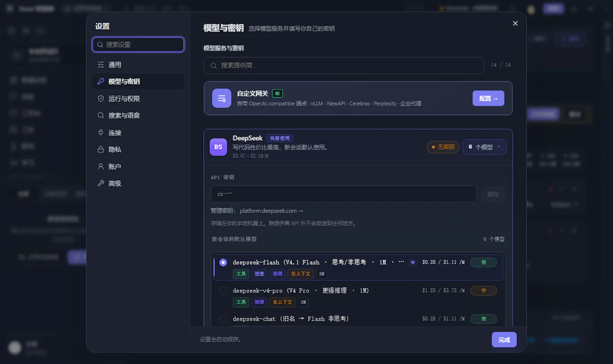Click the wrench icon beside 高级
Screen dimensions: 613x364
101,183
